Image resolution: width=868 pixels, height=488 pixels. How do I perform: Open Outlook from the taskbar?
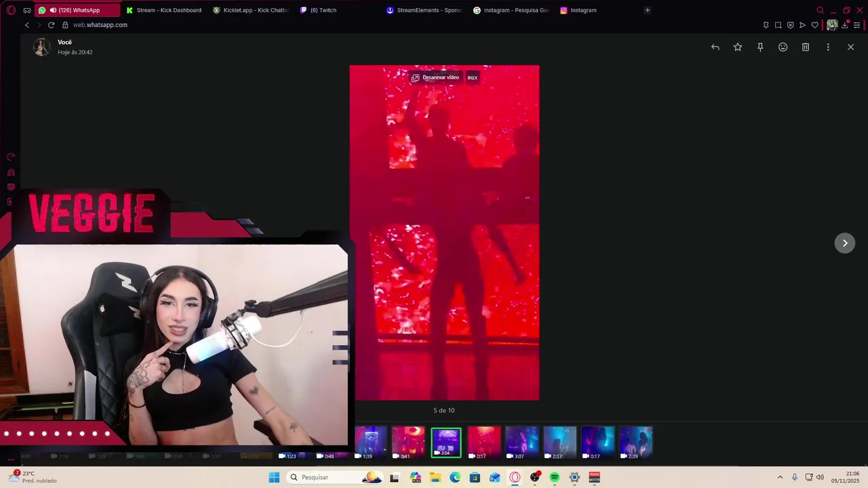point(495,478)
